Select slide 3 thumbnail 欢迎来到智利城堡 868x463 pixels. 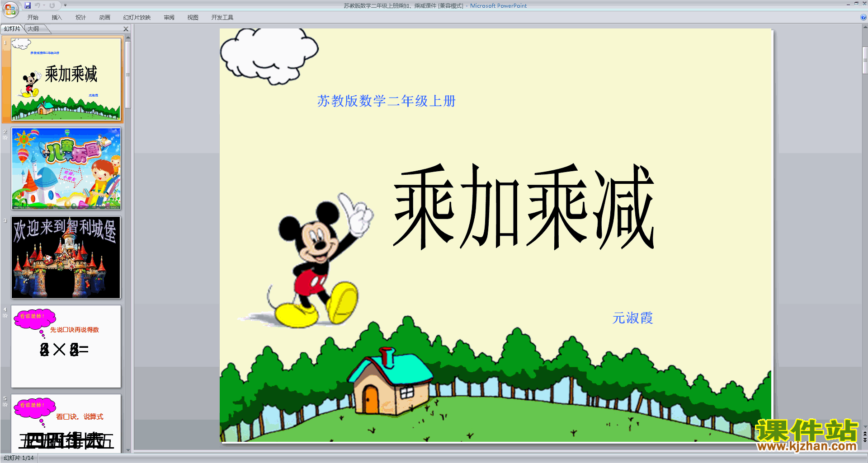point(66,257)
